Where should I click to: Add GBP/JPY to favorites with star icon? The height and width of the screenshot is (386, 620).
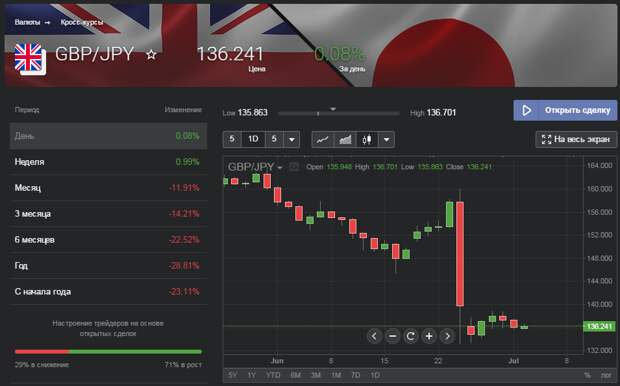[151, 55]
